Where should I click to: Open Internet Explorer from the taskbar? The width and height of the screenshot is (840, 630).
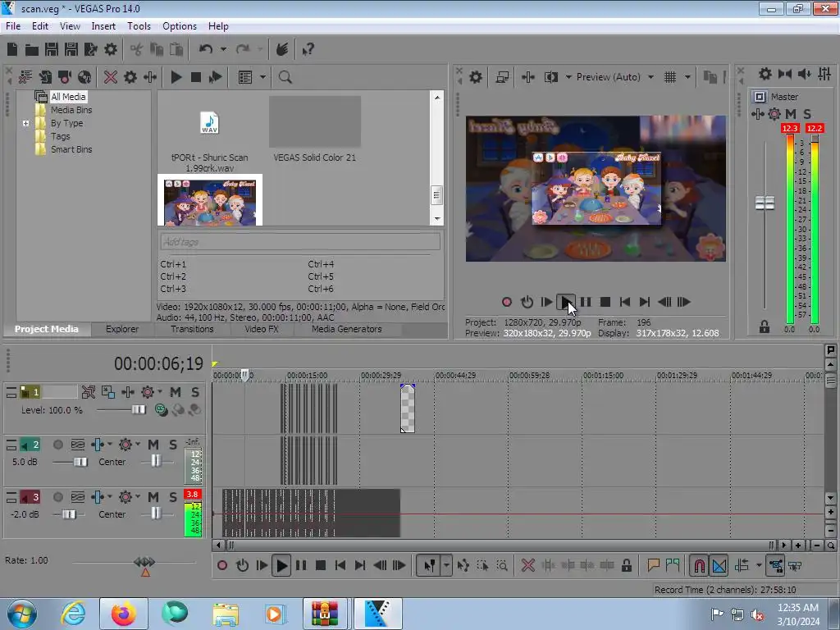coord(73,614)
